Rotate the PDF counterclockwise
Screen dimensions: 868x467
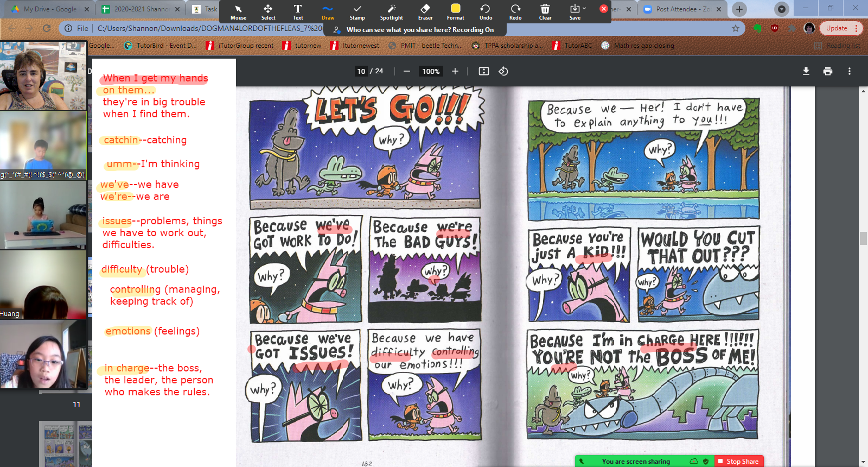click(503, 71)
